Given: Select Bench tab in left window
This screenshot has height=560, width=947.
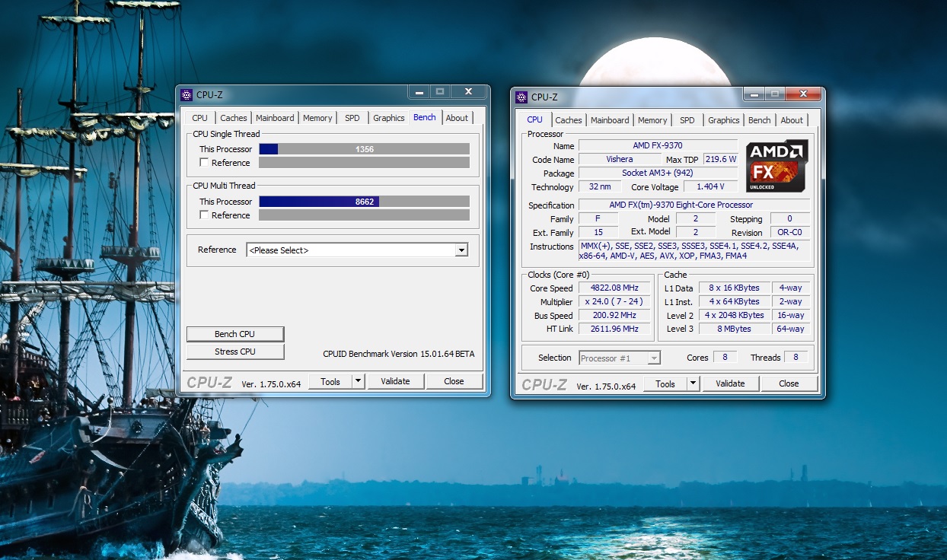Looking at the screenshot, I should pyautogui.click(x=425, y=117).
